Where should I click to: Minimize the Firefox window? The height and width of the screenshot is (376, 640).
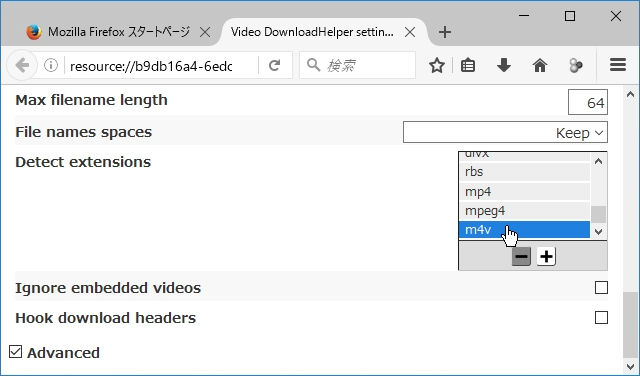pyautogui.click(x=524, y=16)
